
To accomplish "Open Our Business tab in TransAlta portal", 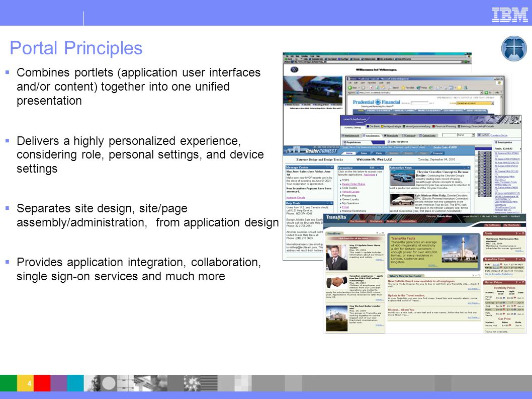I will point(358,221).
